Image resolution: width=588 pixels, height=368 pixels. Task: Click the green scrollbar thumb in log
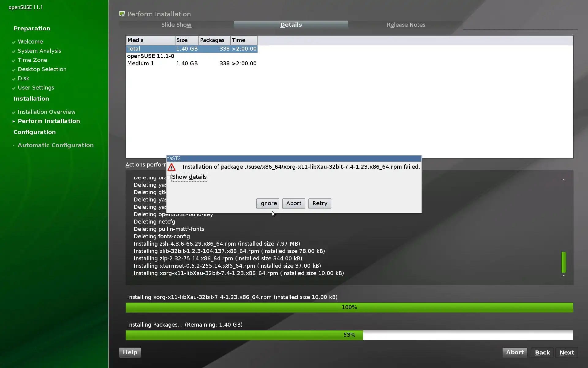click(563, 262)
